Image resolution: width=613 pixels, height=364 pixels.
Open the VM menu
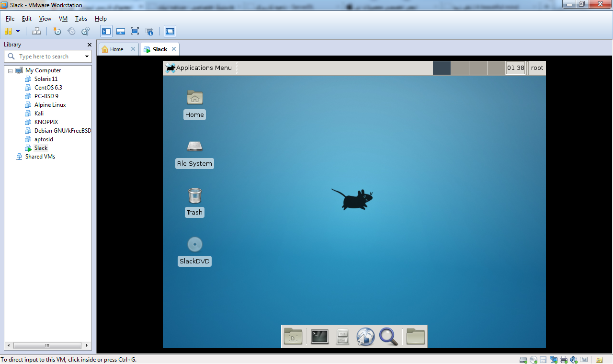tap(63, 19)
